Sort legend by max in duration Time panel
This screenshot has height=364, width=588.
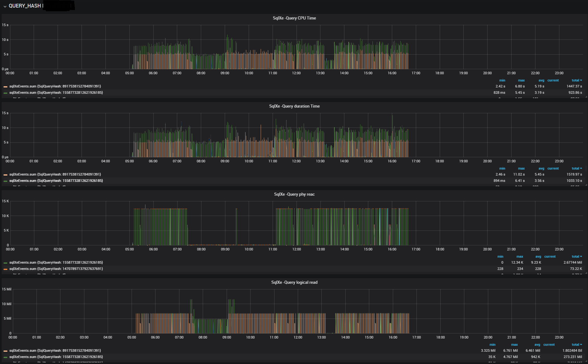click(521, 168)
